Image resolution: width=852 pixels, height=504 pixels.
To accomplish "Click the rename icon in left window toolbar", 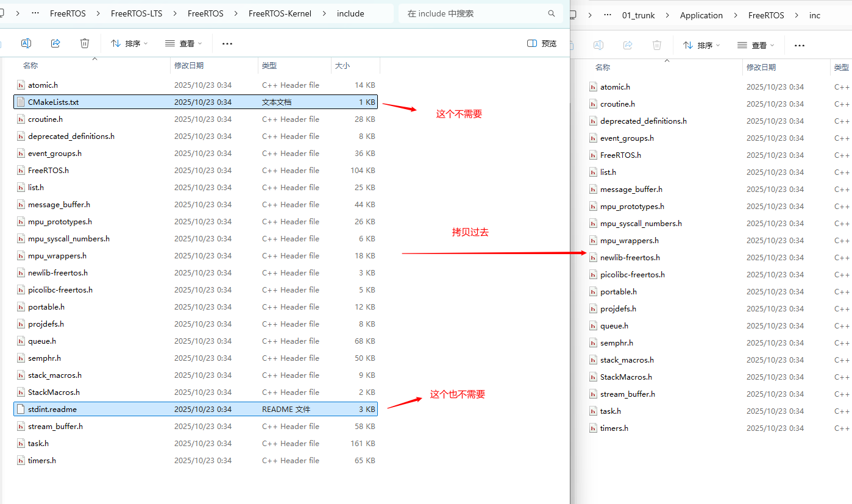I will [26, 43].
